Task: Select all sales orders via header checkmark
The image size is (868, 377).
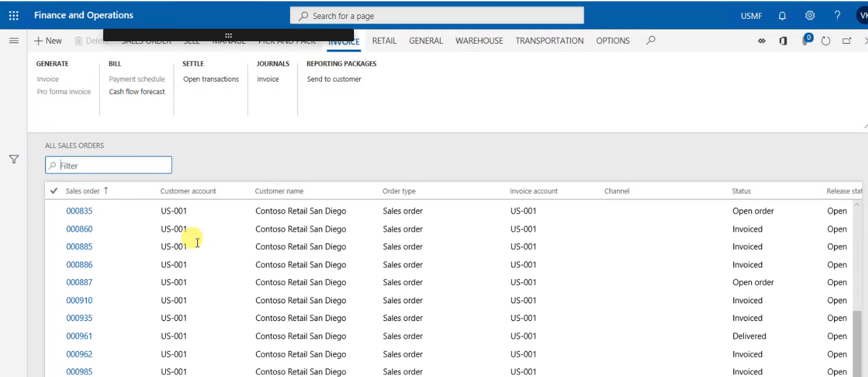Action: [x=53, y=191]
